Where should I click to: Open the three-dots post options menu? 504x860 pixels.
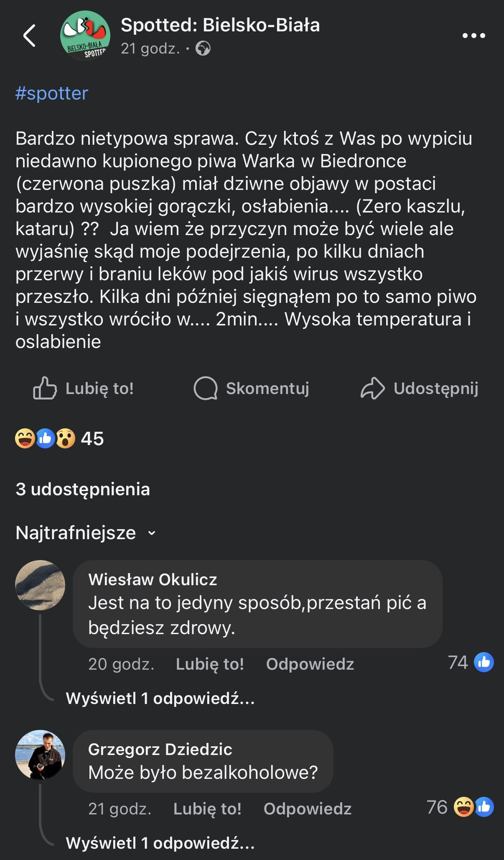[x=473, y=36]
